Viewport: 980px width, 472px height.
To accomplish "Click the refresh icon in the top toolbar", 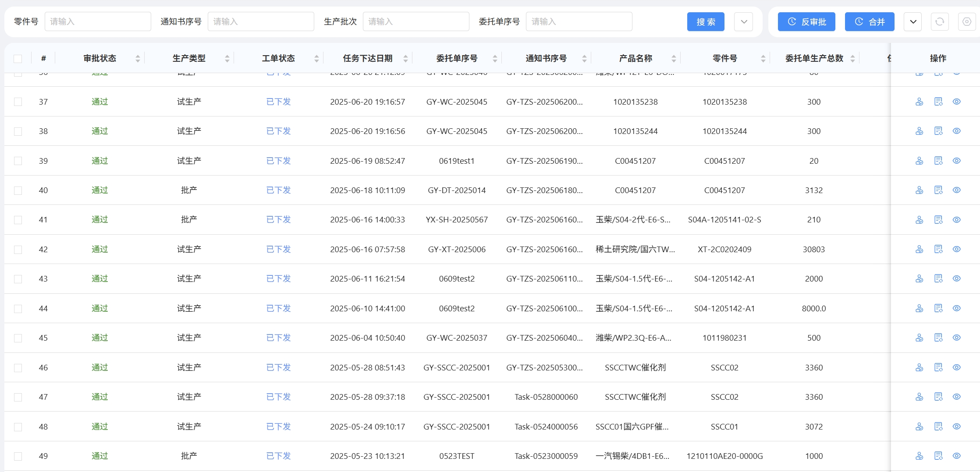I will coord(940,21).
